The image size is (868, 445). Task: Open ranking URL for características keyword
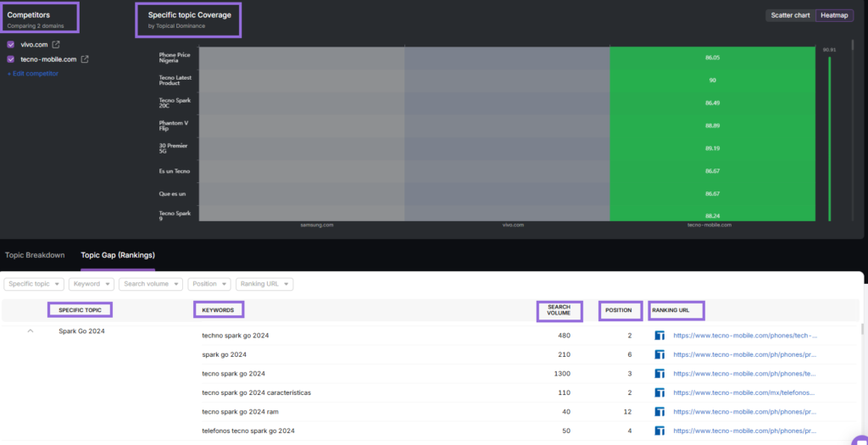745,392
